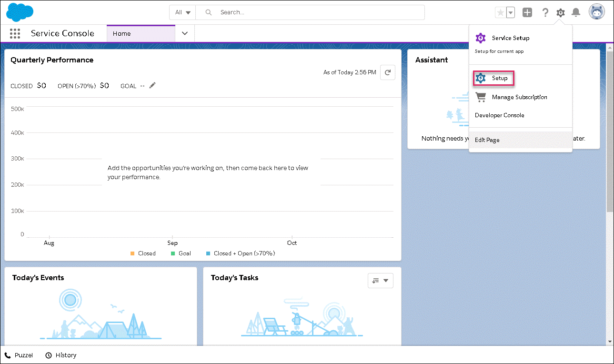Expand the navigation tab chevron menu
This screenshot has height=364, width=614.
(185, 33)
